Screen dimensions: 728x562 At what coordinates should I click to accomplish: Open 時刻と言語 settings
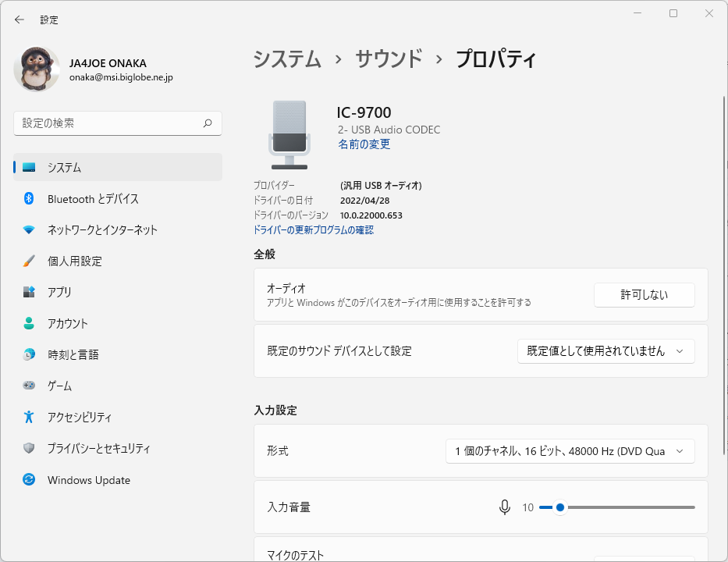[118, 354]
